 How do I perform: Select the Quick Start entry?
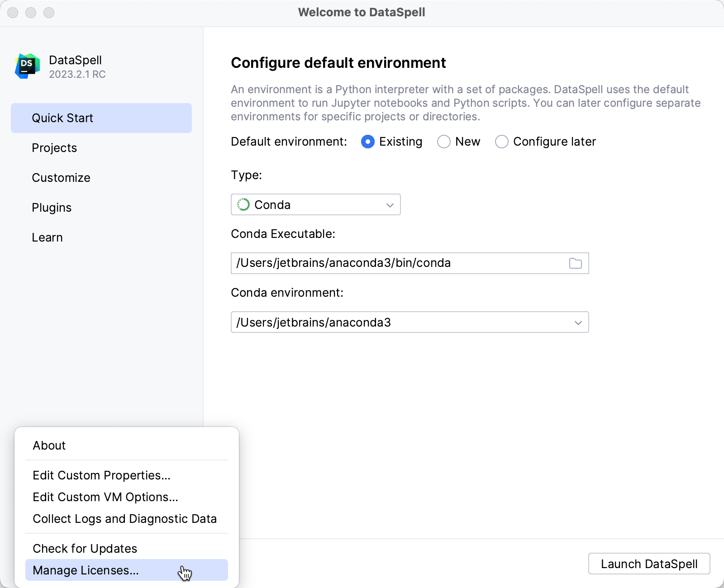[62, 118]
